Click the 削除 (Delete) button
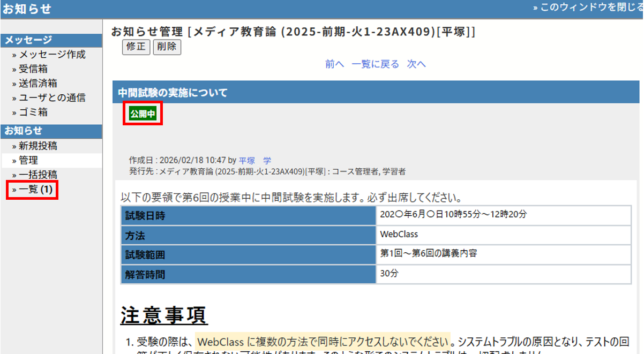This screenshot has width=644, height=354. pos(167,47)
